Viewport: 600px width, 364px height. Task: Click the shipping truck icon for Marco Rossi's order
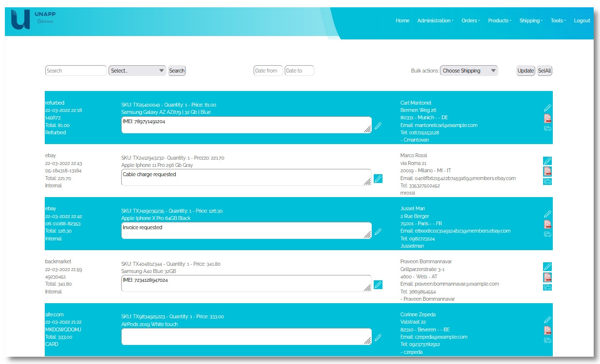click(547, 182)
